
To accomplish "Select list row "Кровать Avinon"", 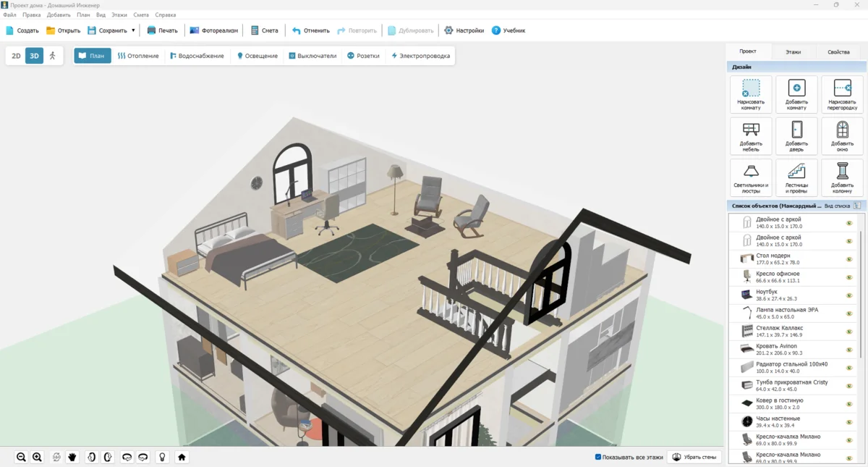I will (793, 350).
